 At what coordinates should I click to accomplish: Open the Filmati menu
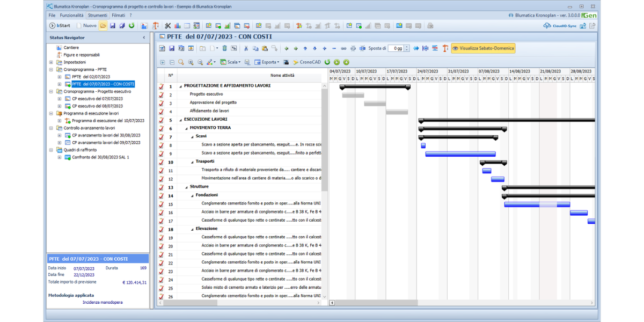118,16
